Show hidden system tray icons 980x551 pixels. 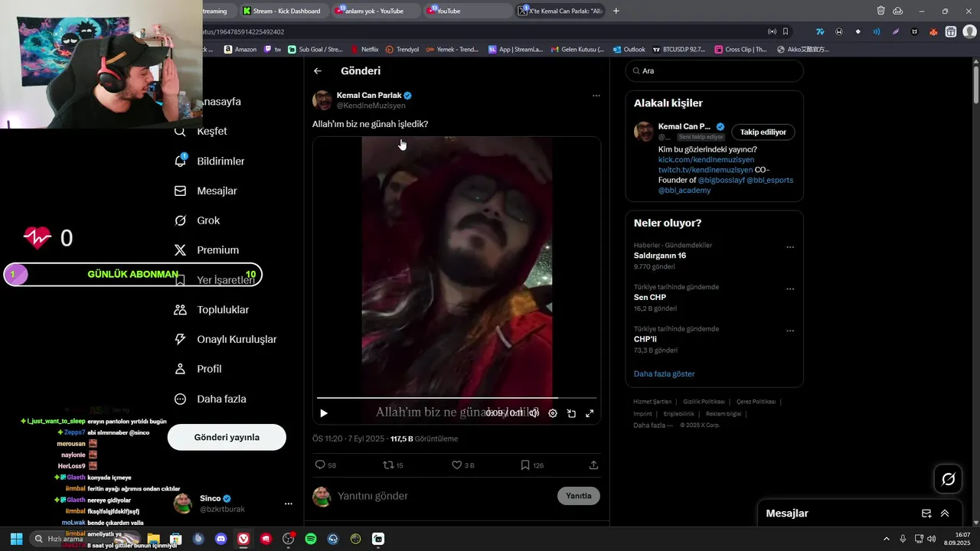887,539
